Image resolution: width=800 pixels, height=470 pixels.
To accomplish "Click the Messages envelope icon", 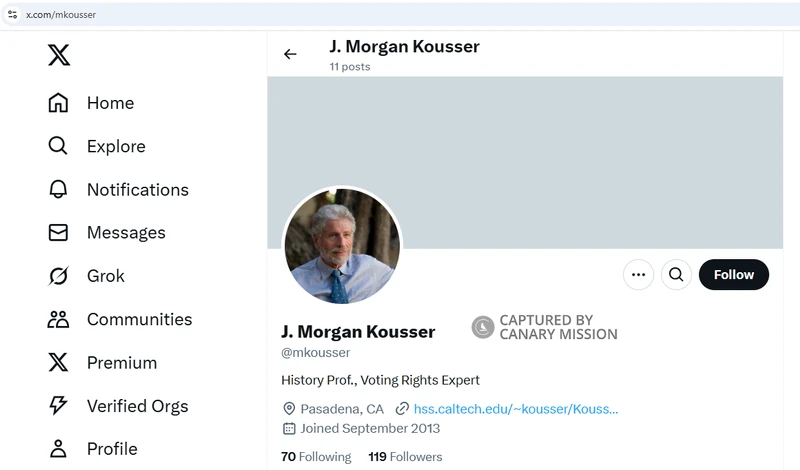I will click(x=58, y=233).
